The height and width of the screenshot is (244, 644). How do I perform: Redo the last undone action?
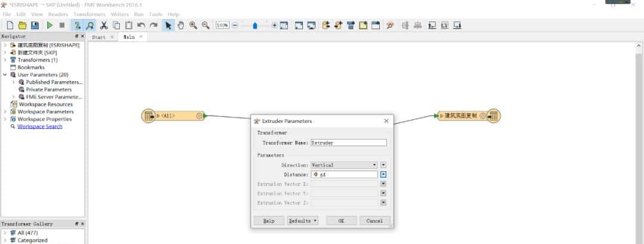pos(154,26)
